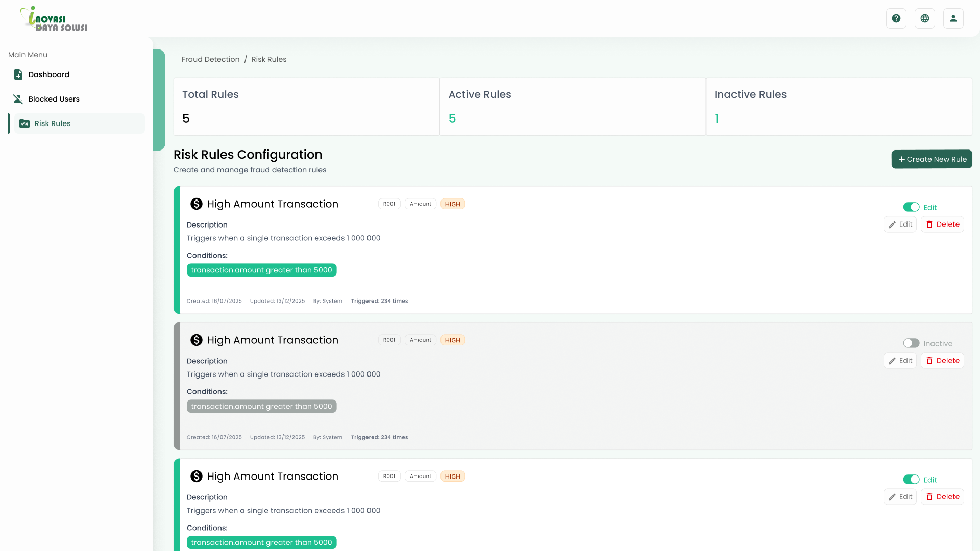The image size is (980, 551).
Task: Click Fraud Detection breadcrumb link
Action: tap(210, 59)
